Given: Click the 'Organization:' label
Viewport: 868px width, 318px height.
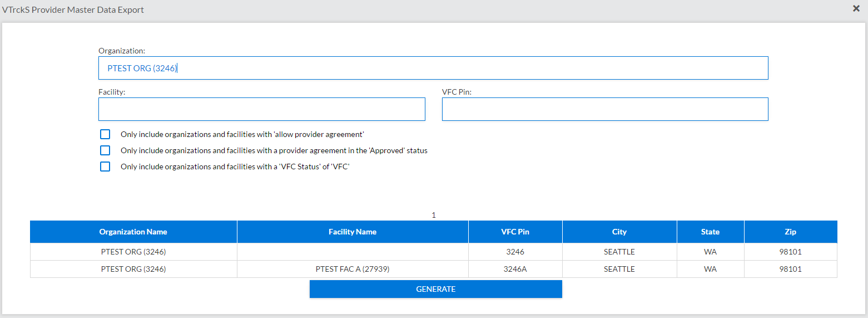Looking at the screenshot, I should [122, 51].
